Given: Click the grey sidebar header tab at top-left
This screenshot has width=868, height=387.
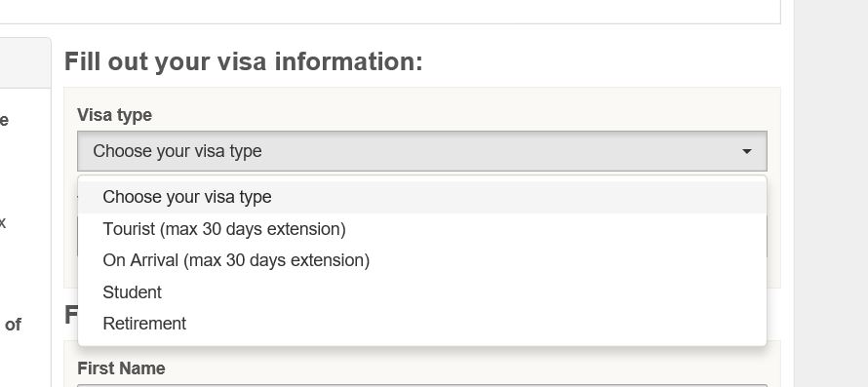Looking at the screenshot, I should coord(25,62).
